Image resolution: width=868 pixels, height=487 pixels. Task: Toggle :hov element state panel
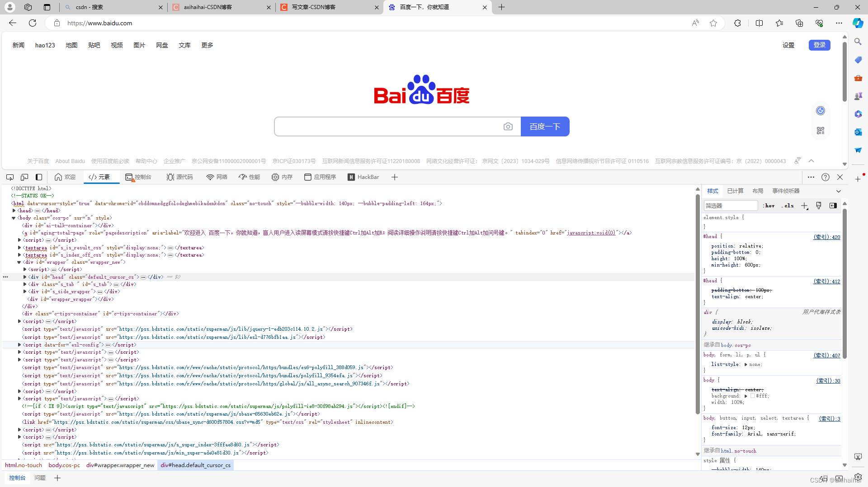tap(769, 206)
